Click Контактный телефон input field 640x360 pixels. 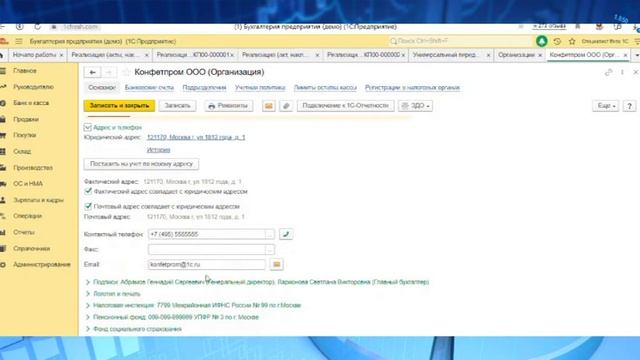coord(207,234)
